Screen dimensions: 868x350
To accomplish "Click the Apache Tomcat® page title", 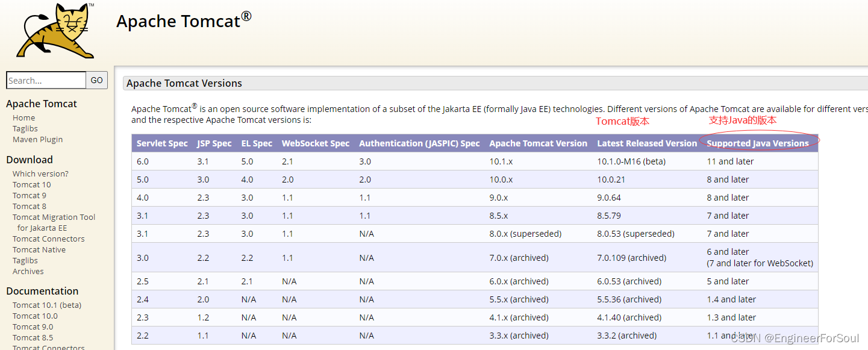I will click(184, 20).
